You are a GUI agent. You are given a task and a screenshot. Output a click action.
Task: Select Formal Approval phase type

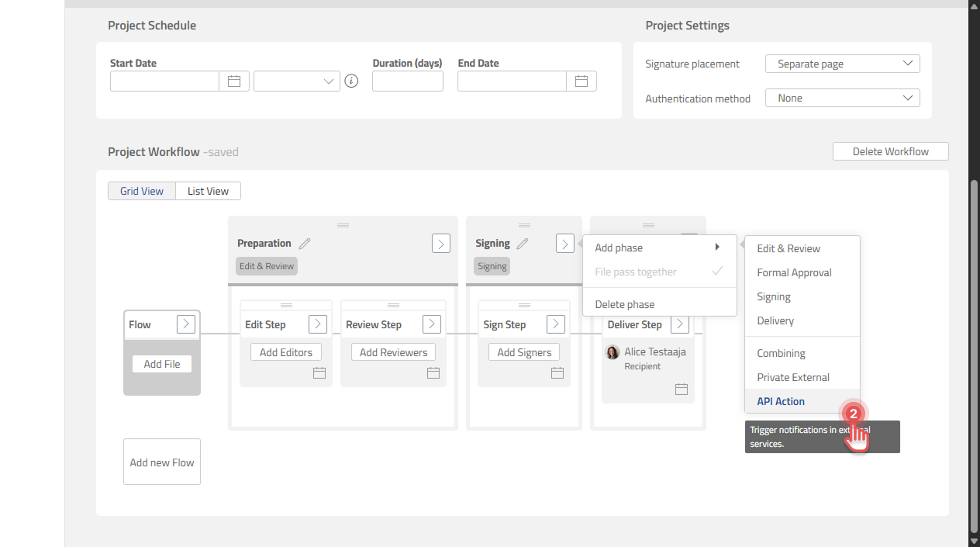coord(802,272)
